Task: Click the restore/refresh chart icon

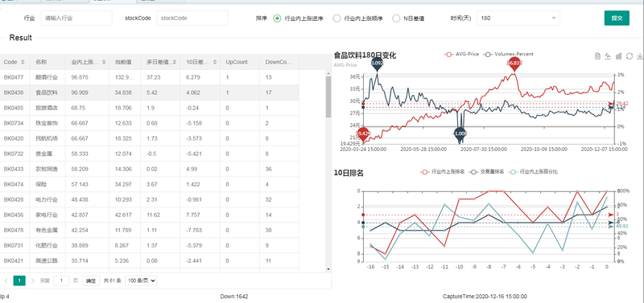Action: (x=630, y=56)
